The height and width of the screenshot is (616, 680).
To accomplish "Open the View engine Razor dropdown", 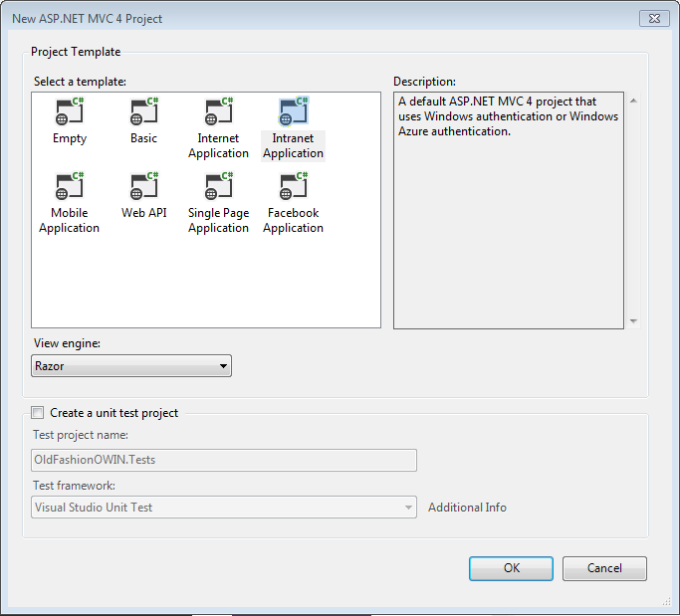I will (131, 366).
